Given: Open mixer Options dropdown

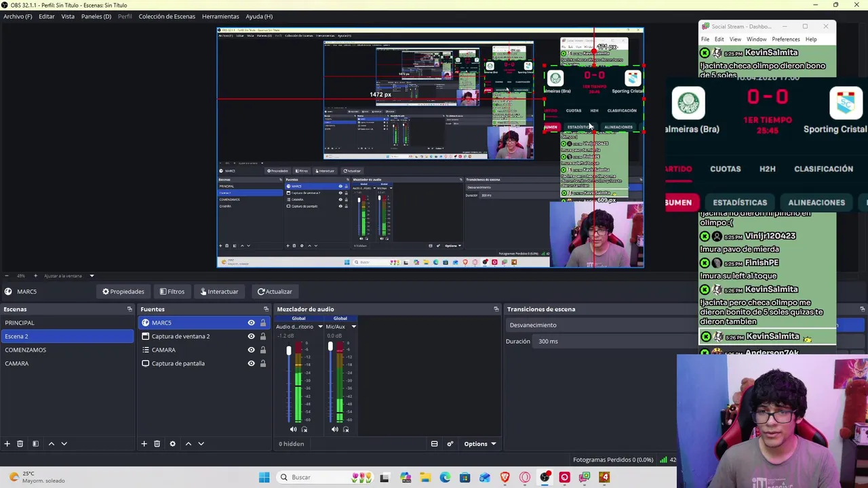Looking at the screenshot, I should coord(479,444).
